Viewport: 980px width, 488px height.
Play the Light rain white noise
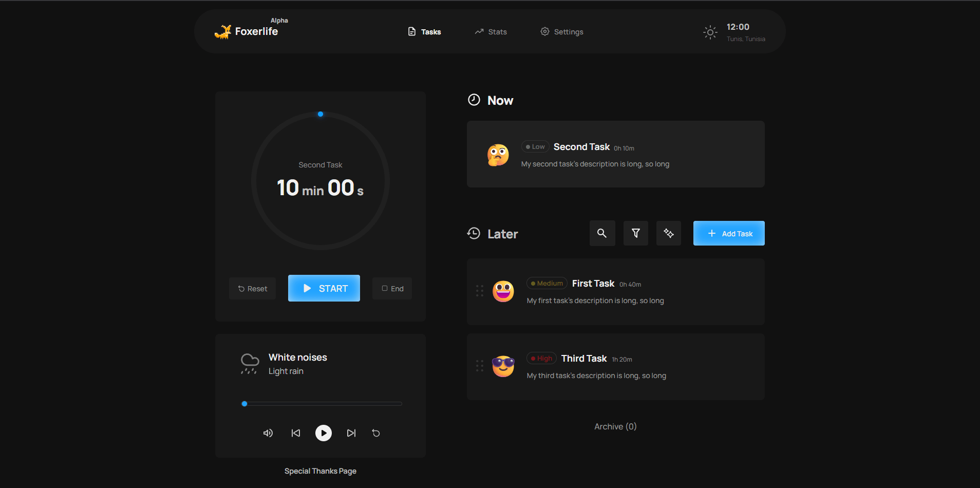coord(324,433)
